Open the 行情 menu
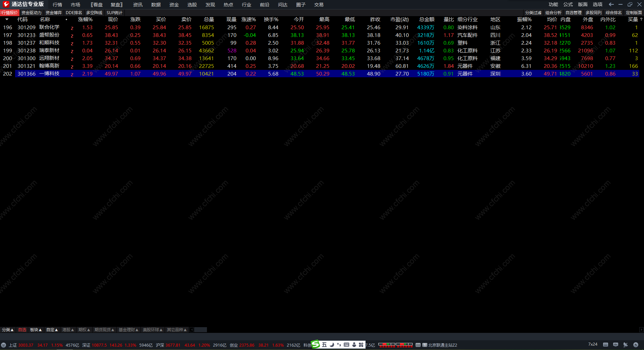 point(57,5)
